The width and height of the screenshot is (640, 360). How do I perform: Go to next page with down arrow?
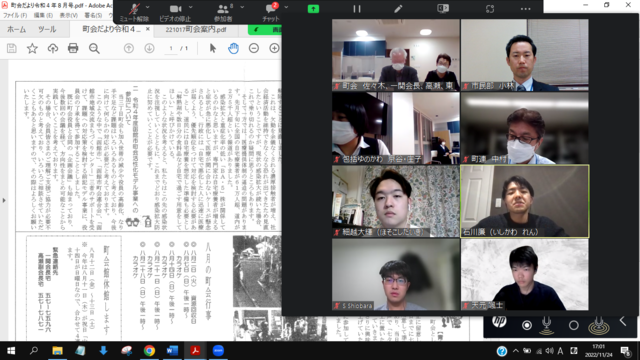click(149, 49)
